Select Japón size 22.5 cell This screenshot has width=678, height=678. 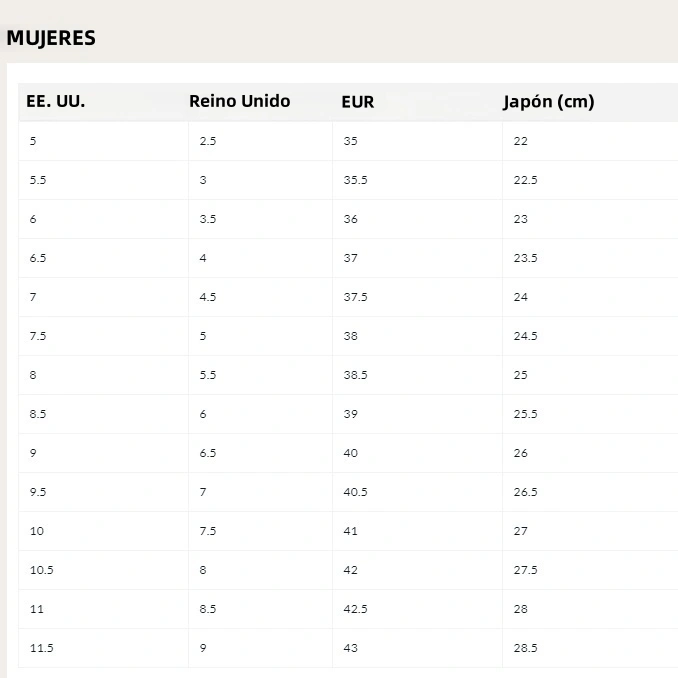[x=525, y=180]
